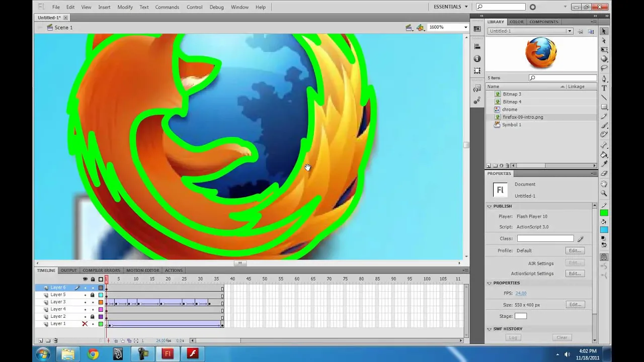
Task: Click the Class input field
Action: [545, 239]
